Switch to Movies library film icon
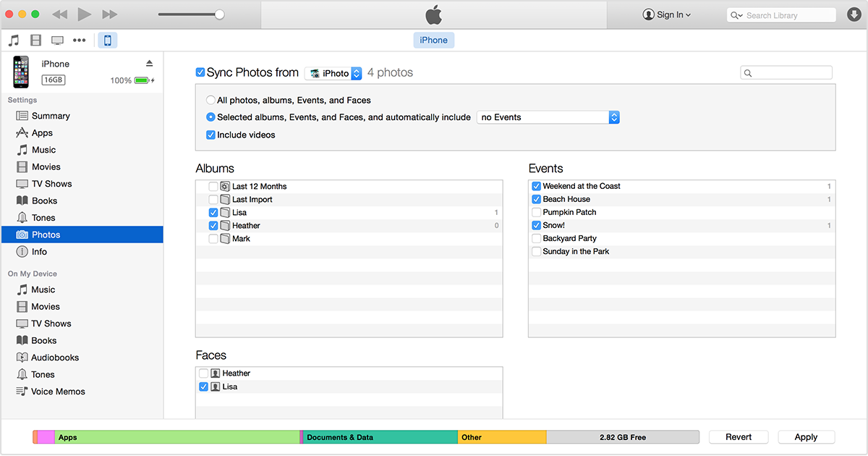 coord(35,41)
